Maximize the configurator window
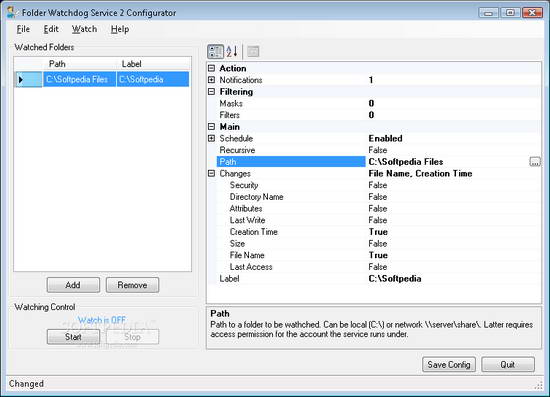Viewport: 550px width, 397px height. click(510, 13)
